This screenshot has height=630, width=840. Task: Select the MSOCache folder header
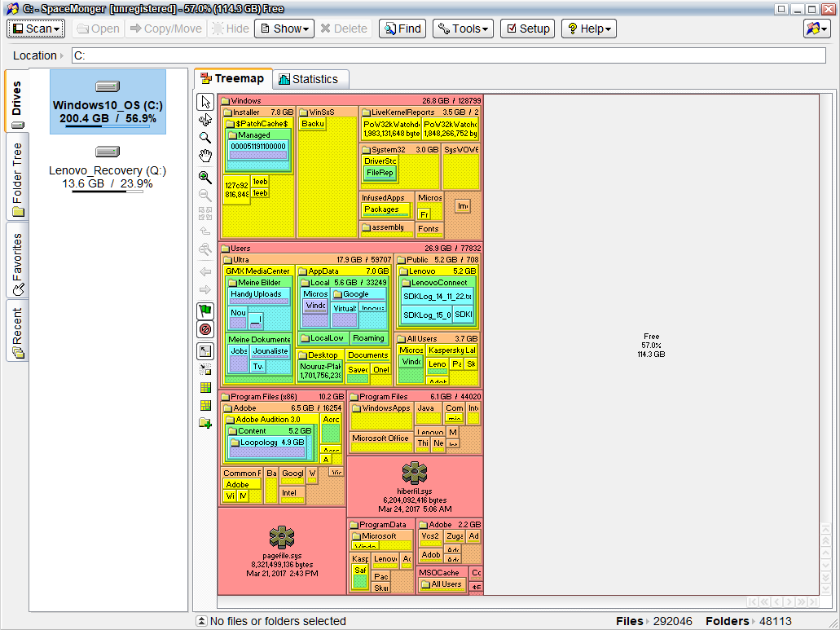[x=442, y=573]
